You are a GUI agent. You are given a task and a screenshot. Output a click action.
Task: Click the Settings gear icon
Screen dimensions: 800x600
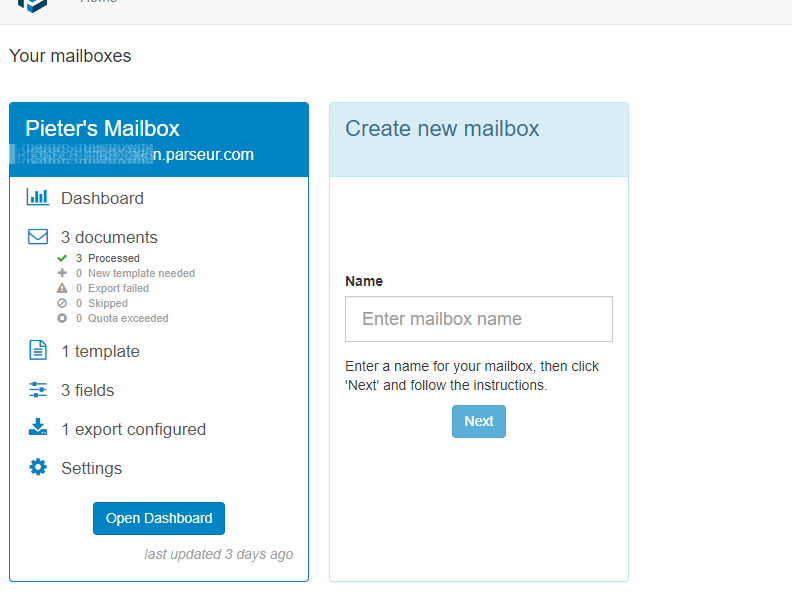pos(38,467)
